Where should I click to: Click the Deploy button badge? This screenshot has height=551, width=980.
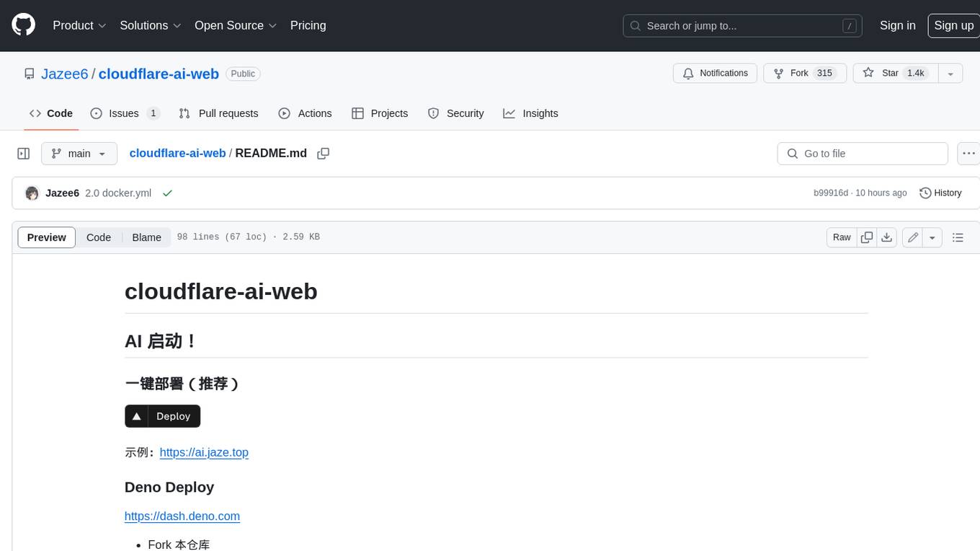click(x=162, y=416)
